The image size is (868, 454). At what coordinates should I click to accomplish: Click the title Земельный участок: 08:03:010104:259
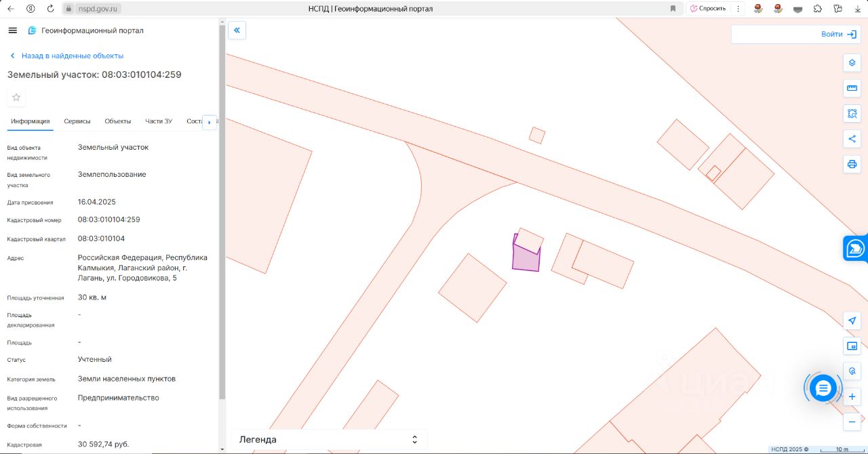coord(94,75)
